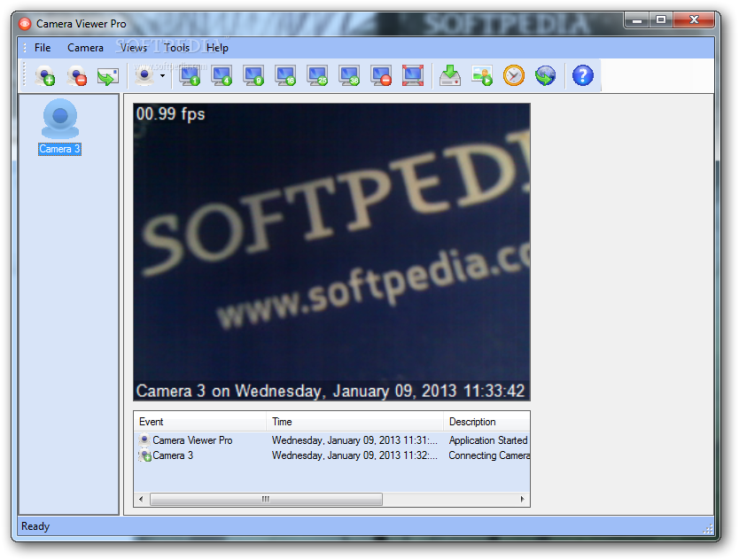Click the webcam icon in the toolbar

[144, 75]
